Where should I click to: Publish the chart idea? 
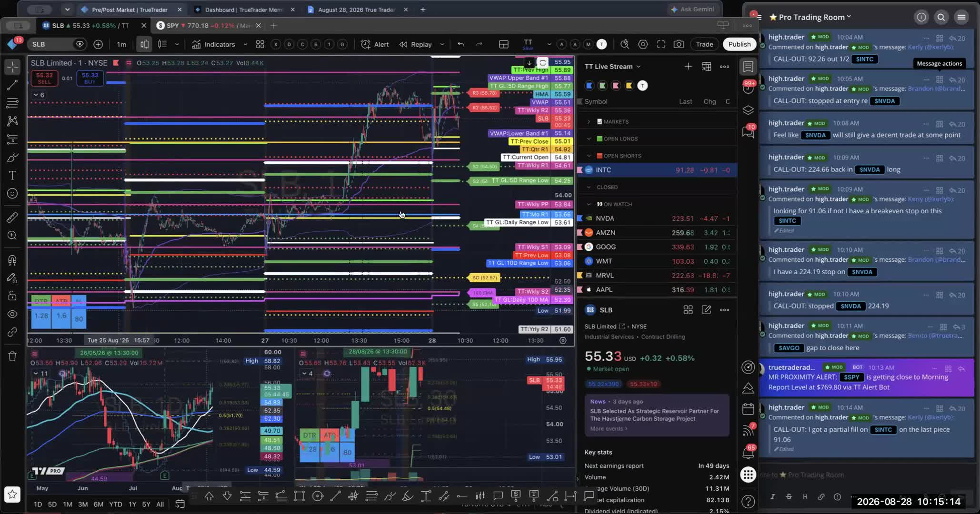(739, 44)
